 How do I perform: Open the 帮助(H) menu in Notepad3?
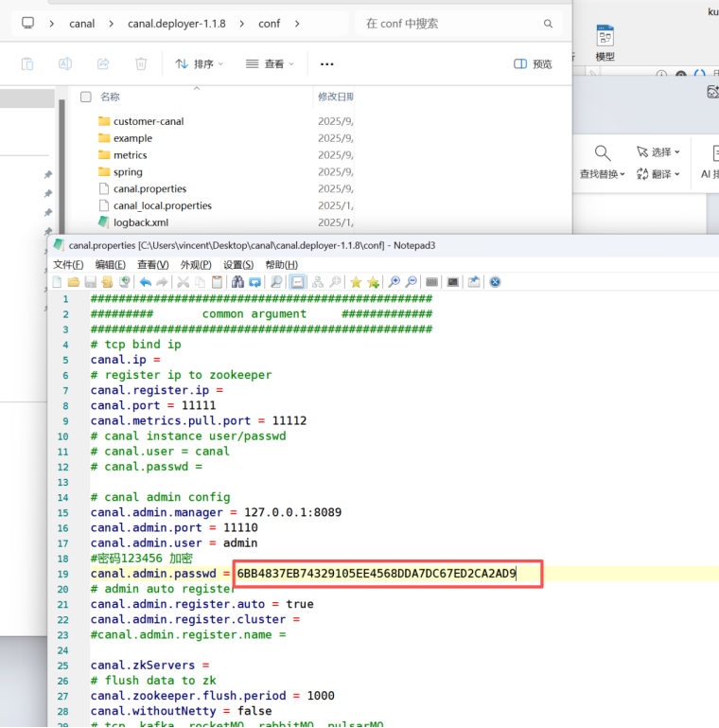click(282, 265)
